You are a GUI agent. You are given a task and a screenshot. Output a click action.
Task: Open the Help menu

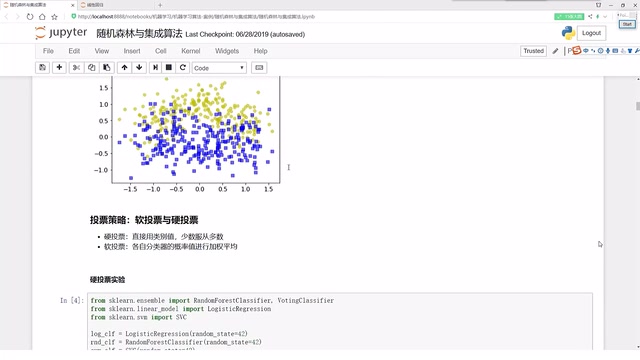[x=260, y=51]
